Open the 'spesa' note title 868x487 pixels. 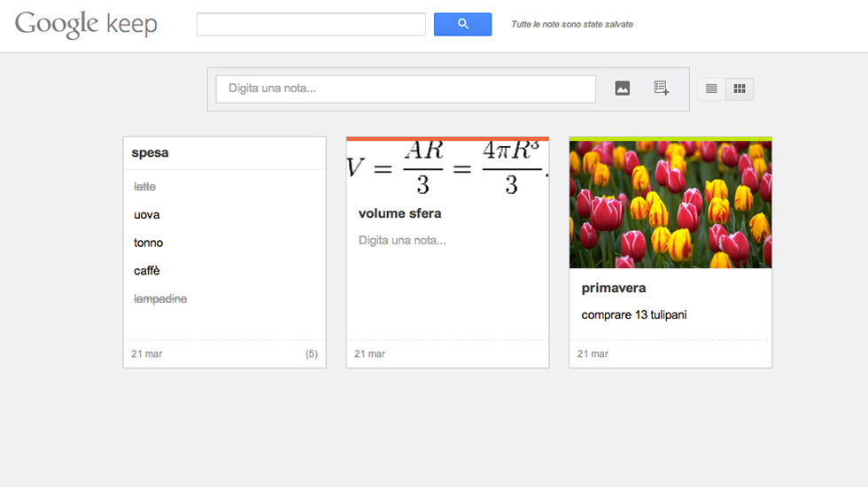pyautogui.click(x=150, y=152)
